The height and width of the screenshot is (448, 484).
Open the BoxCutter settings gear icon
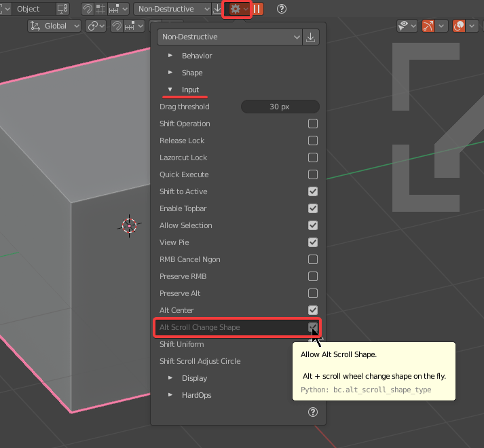(x=236, y=9)
